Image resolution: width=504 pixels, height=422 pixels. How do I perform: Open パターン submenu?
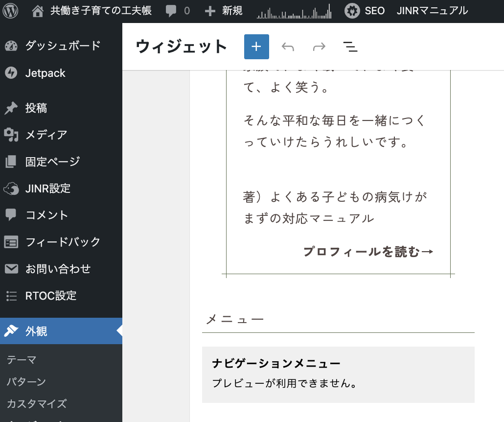[x=26, y=381]
